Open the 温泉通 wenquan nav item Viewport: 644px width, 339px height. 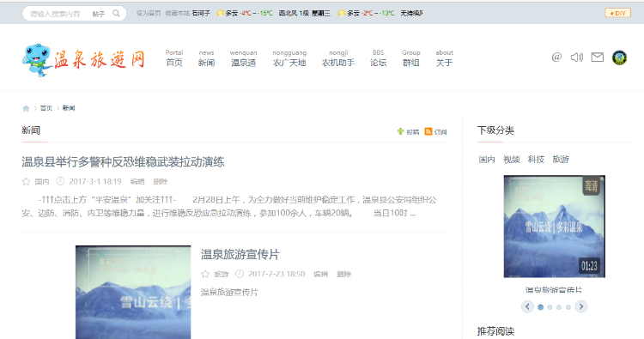point(243,58)
